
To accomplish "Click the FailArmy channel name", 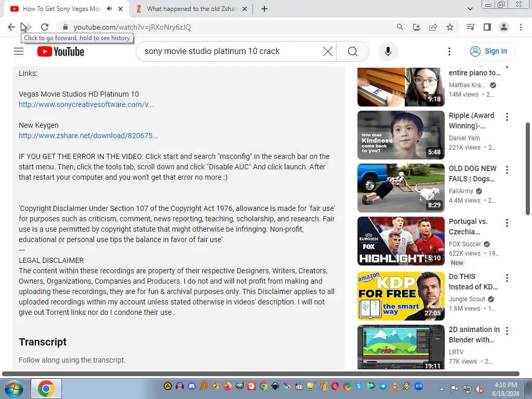I will pos(461,191).
